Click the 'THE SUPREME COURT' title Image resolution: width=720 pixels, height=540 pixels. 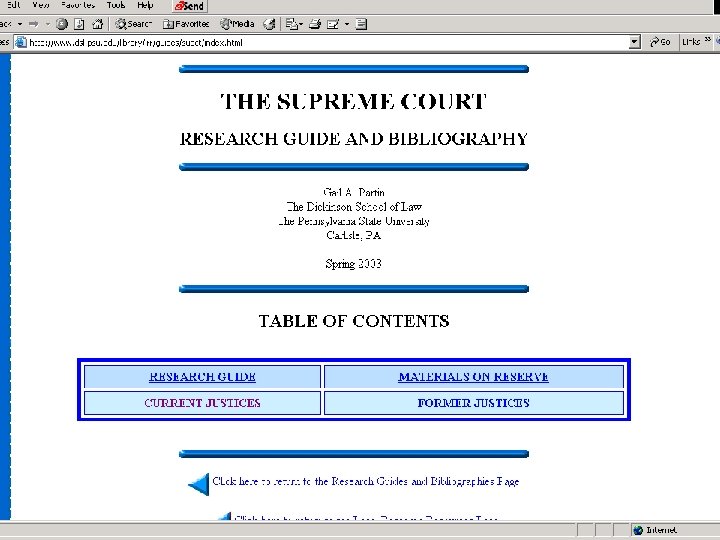click(x=354, y=101)
